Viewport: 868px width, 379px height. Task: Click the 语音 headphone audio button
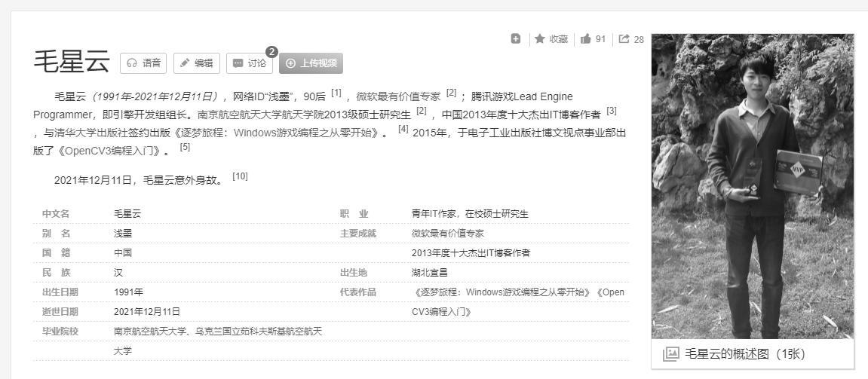point(144,63)
